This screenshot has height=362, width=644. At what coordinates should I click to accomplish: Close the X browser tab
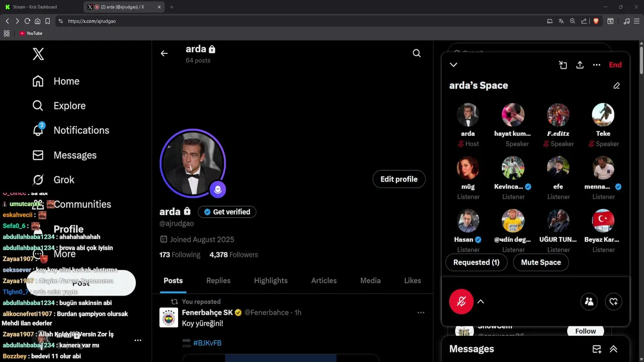[159, 7]
